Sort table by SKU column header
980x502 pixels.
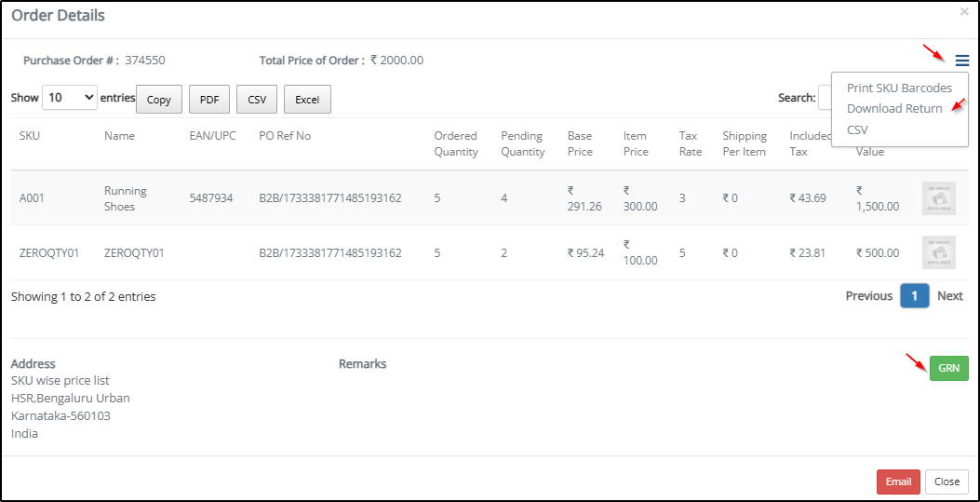pos(30,136)
